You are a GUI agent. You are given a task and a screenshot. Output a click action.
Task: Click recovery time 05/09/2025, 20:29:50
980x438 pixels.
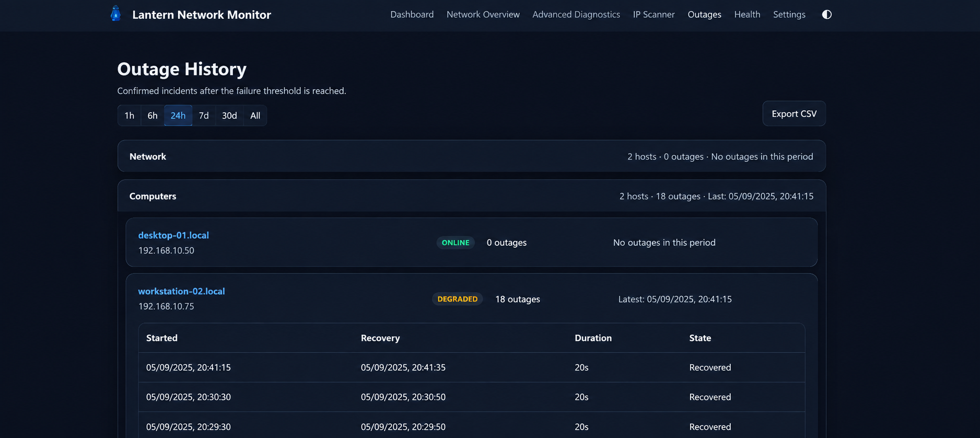[403, 427]
